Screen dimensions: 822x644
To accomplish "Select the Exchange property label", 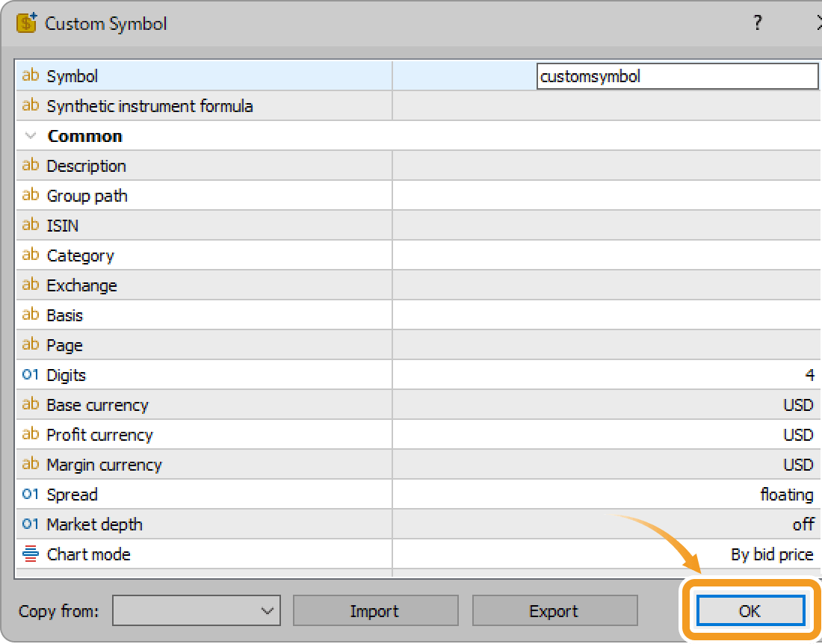I will [81, 285].
